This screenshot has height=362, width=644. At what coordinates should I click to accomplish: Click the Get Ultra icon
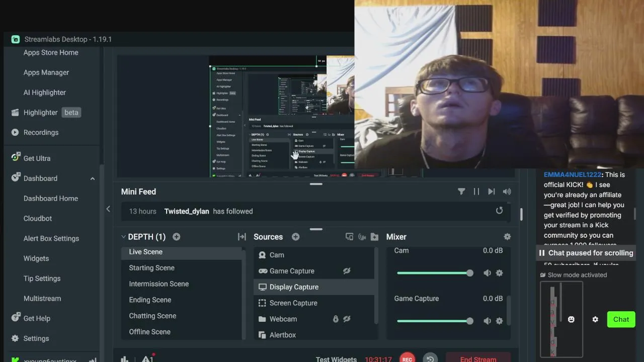click(x=15, y=157)
